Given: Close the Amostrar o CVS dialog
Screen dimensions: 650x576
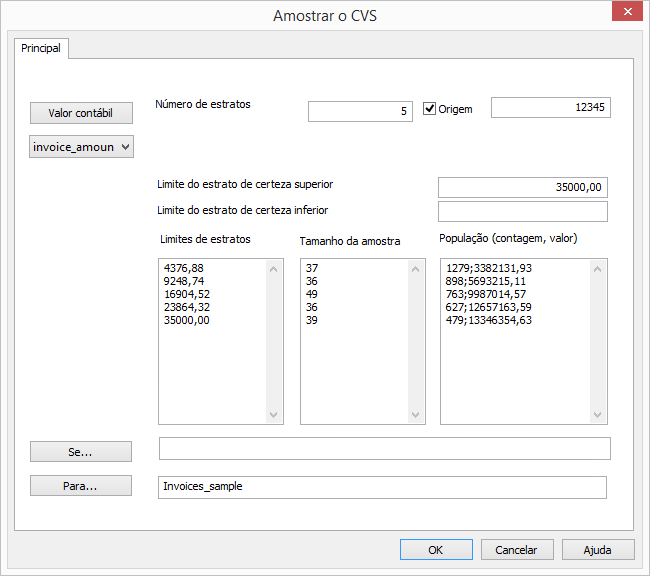Looking at the screenshot, I should [626, 13].
